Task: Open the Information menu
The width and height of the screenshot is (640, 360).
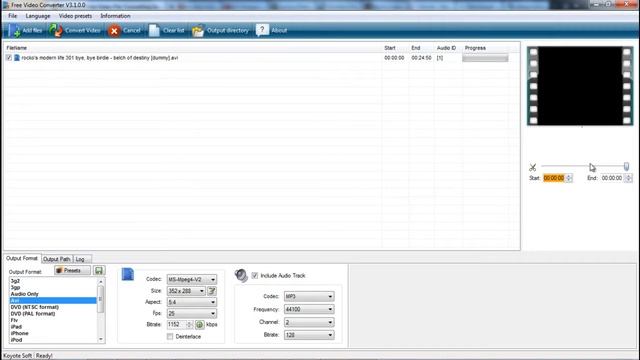Action: tap(116, 16)
